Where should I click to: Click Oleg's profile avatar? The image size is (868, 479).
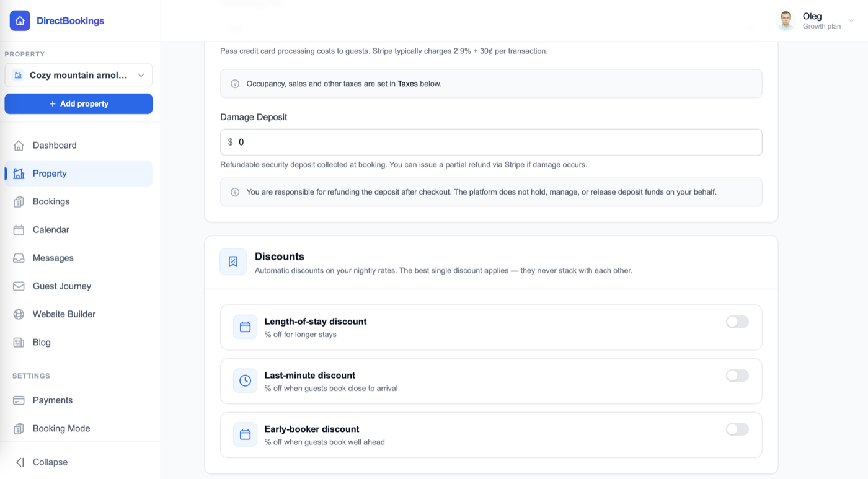coord(786,21)
